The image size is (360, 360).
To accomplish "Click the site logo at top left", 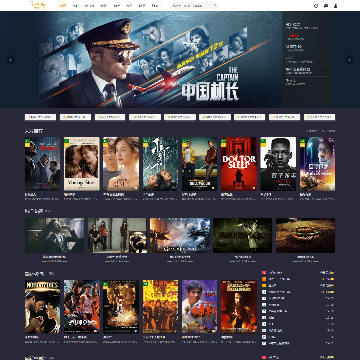I will [x=38, y=5].
